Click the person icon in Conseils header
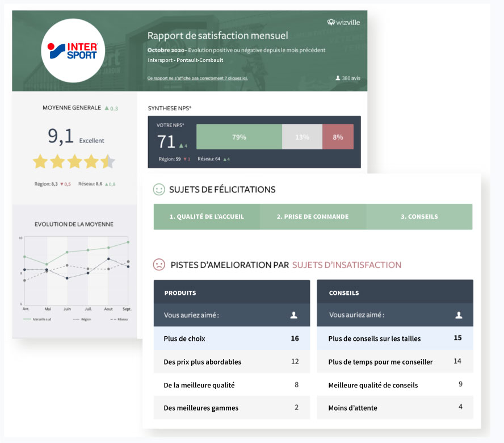The width and height of the screenshot is (504, 443). click(457, 315)
